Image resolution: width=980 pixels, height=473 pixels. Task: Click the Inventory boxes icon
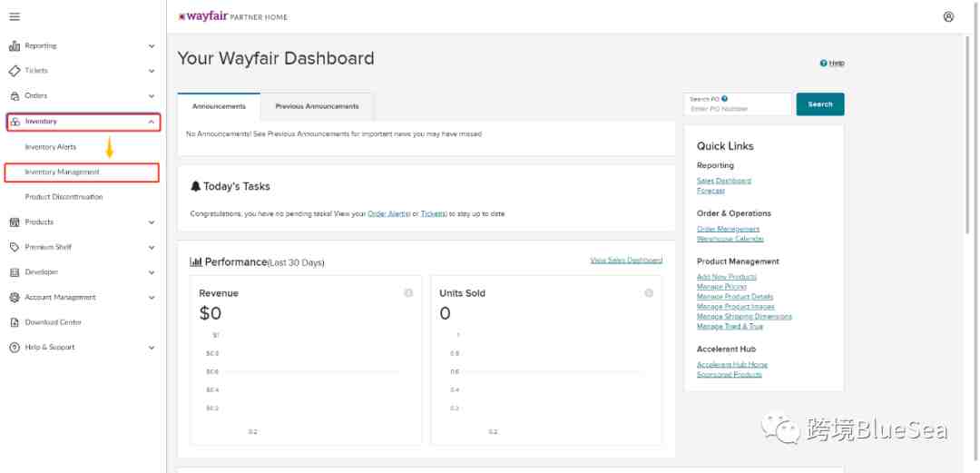pyautogui.click(x=15, y=122)
